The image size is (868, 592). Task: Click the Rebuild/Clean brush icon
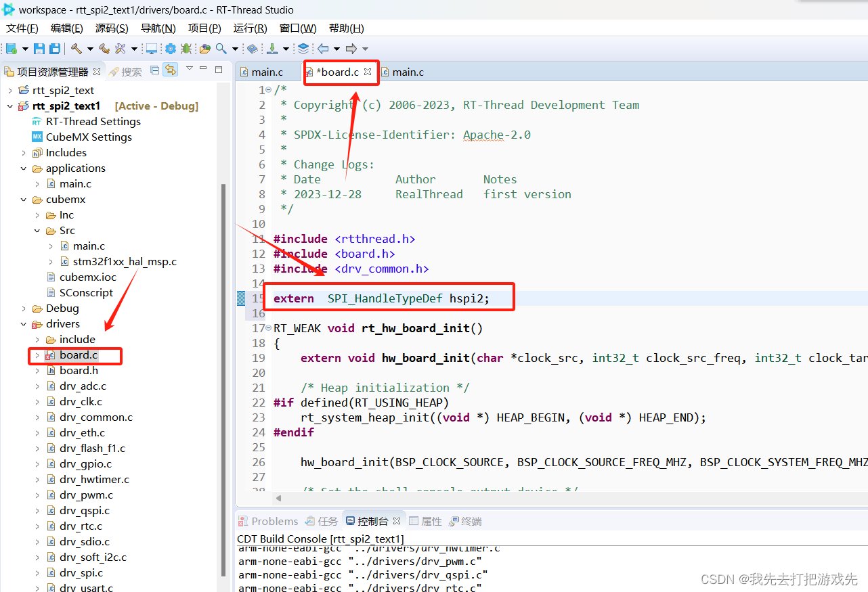click(104, 49)
